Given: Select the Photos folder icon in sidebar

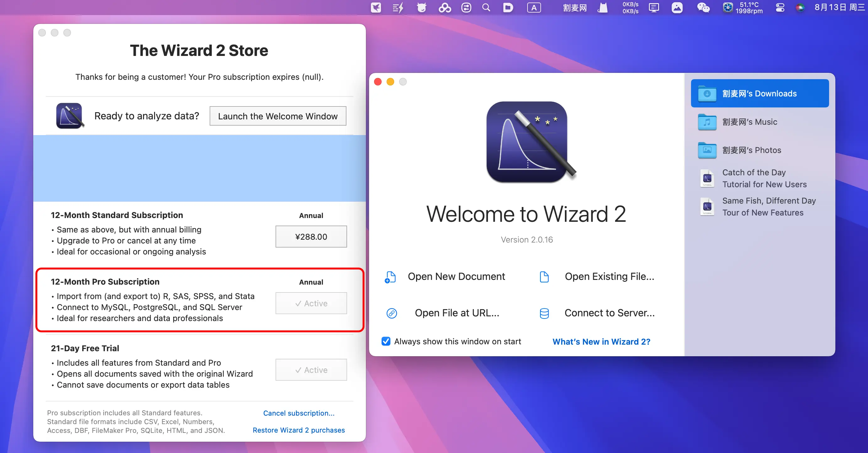Looking at the screenshot, I should coord(707,150).
